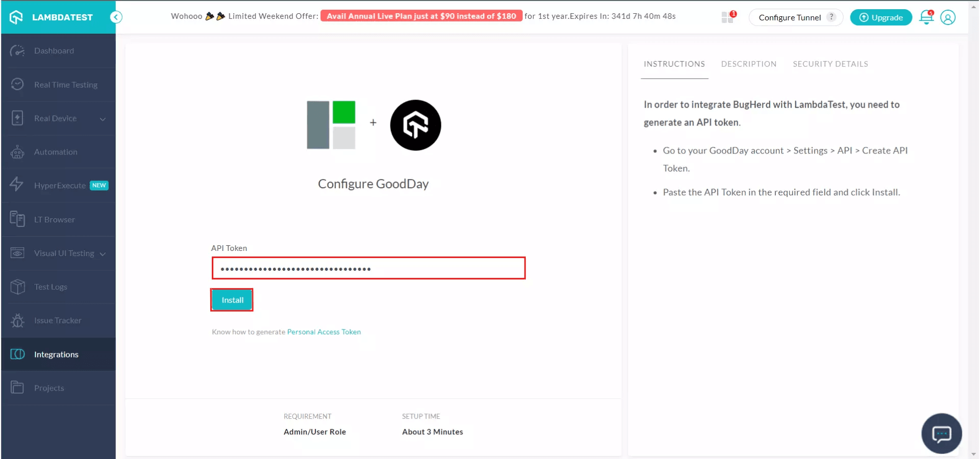The image size is (980, 459).
Task: Select the HyperExecute sidebar item
Action: (x=61, y=185)
